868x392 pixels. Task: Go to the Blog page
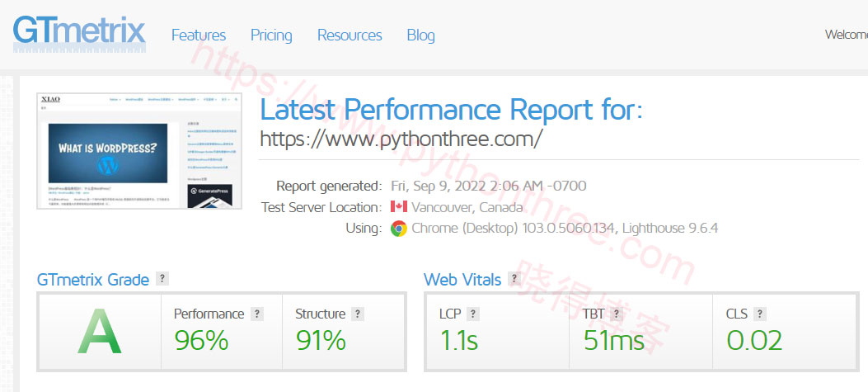(420, 35)
